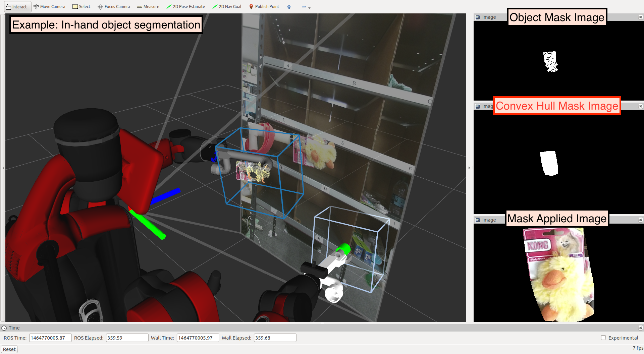Click the '7 fps' status text
This screenshot has height=354, width=644.
tap(638, 348)
